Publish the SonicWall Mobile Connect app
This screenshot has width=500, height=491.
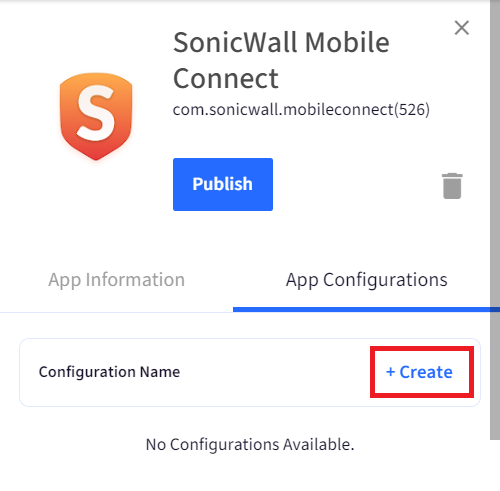pos(223,184)
